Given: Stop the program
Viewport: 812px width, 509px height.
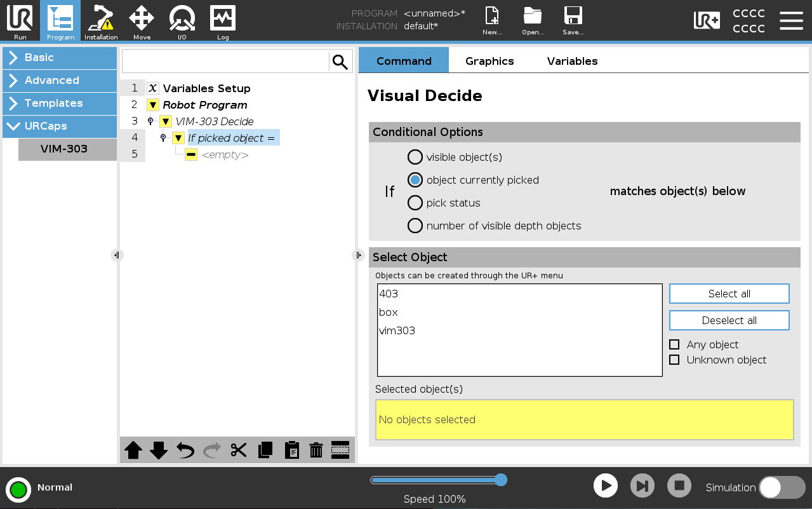Looking at the screenshot, I should click(x=679, y=486).
